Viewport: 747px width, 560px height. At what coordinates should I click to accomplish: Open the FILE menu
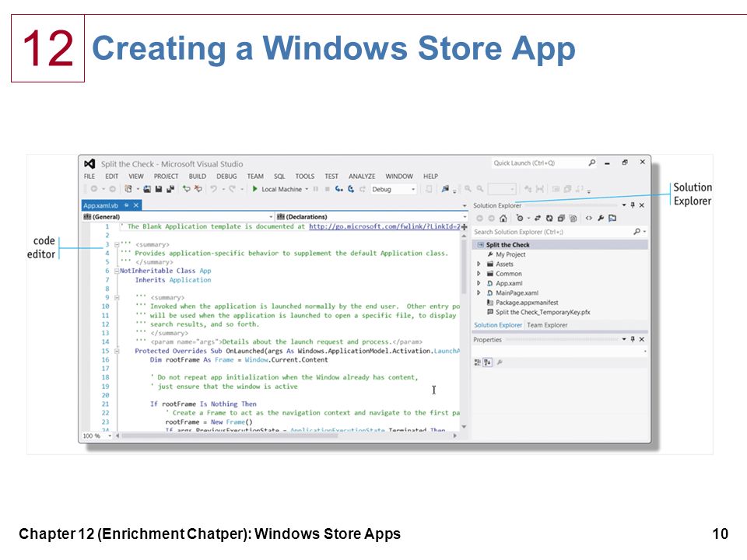click(x=89, y=177)
